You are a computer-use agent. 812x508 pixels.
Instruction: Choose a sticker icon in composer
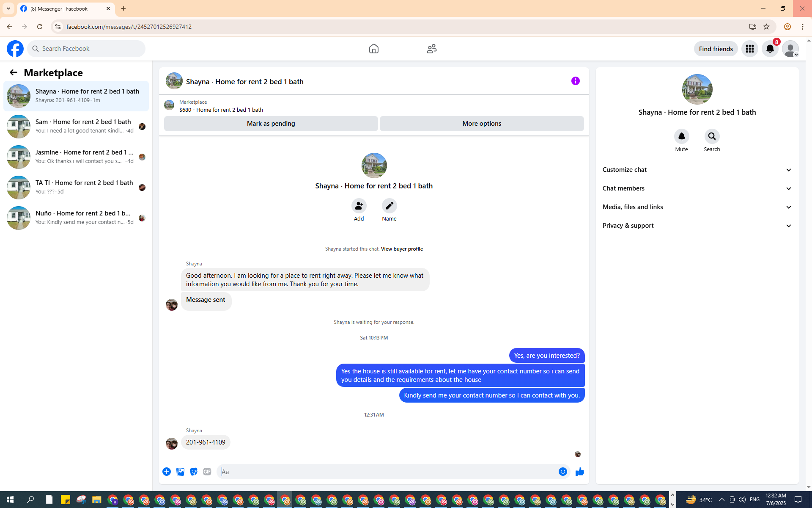194,472
